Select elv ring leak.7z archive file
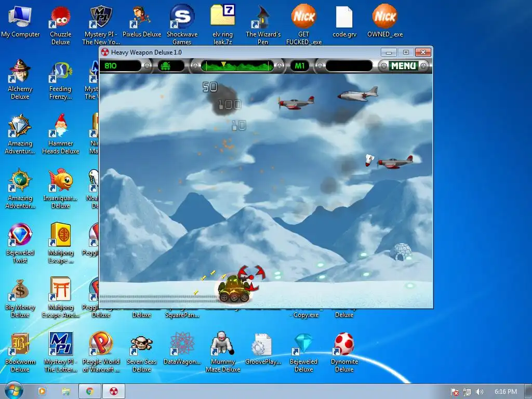Screen dimensions: 532x399 pyautogui.click(x=222, y=26)
